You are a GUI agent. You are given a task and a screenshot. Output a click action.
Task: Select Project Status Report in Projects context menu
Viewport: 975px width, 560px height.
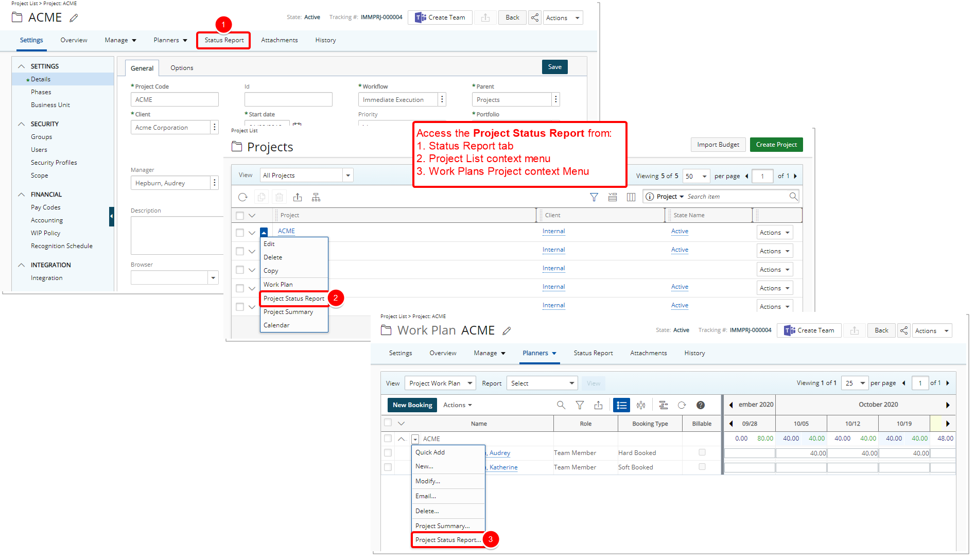(294, 299)
